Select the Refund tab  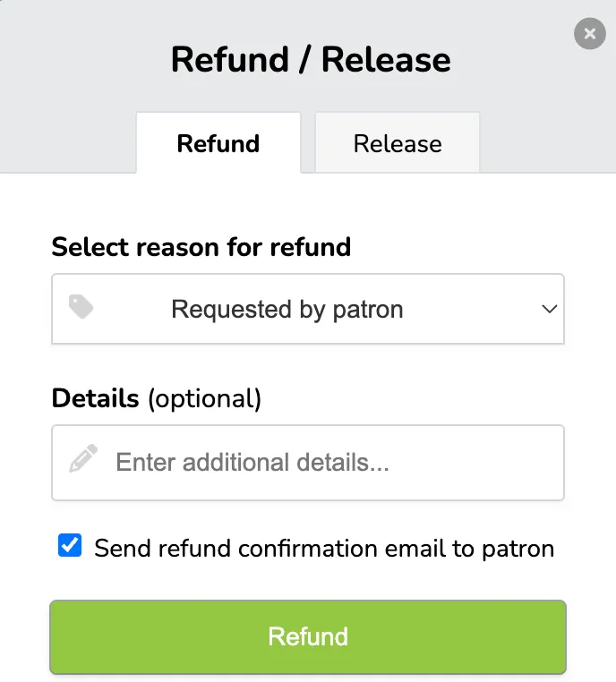tap(218, 142)
